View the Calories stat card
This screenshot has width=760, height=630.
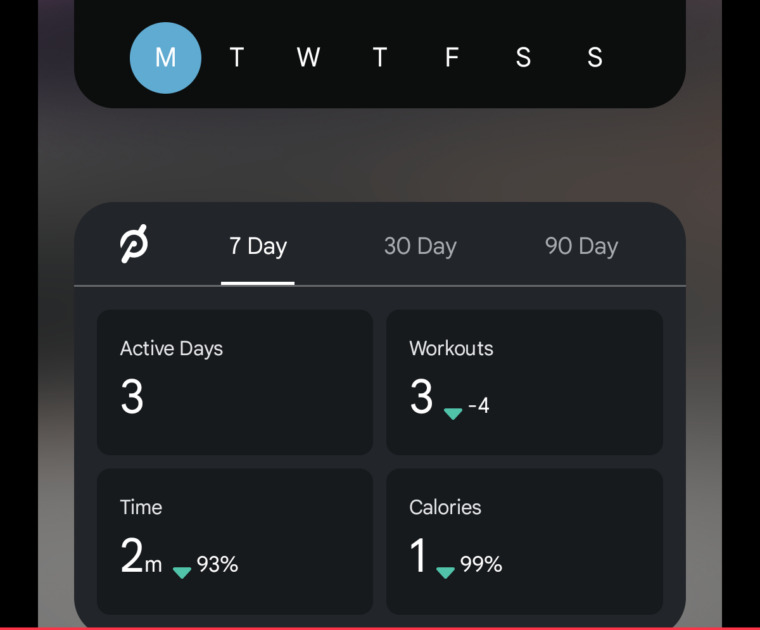coord(524,541)
